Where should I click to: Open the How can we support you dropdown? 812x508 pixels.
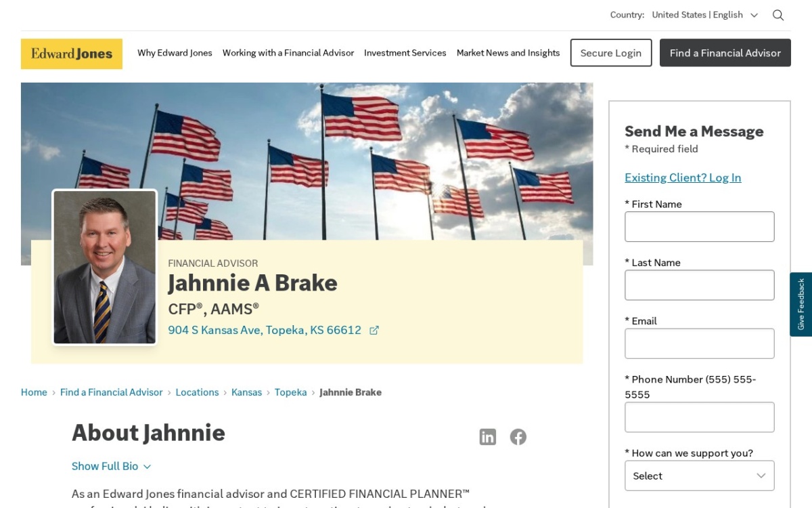699,475
